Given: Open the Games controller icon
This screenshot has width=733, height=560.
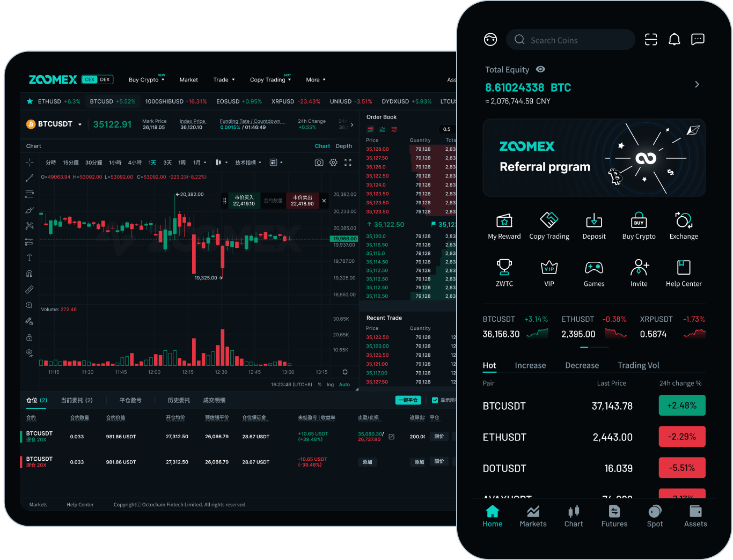Looking at the screenshot, I should [594, 267].
